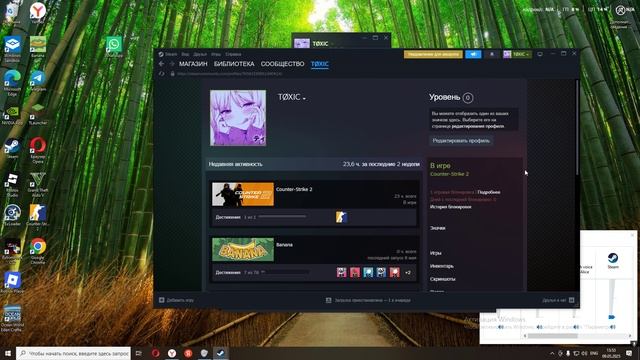The width and height of the screenshot is (640, 360).
Task: Open the СООБЩЕСТВО tab
Action: (282, 64)
